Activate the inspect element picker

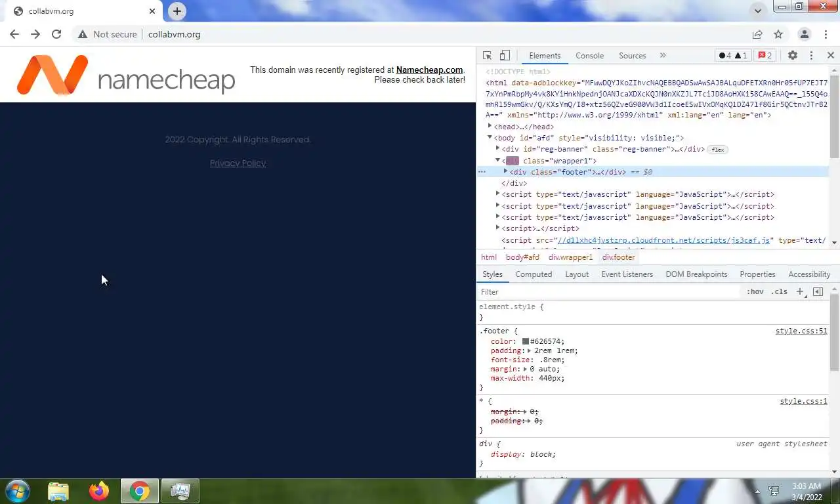pos(487,56)
